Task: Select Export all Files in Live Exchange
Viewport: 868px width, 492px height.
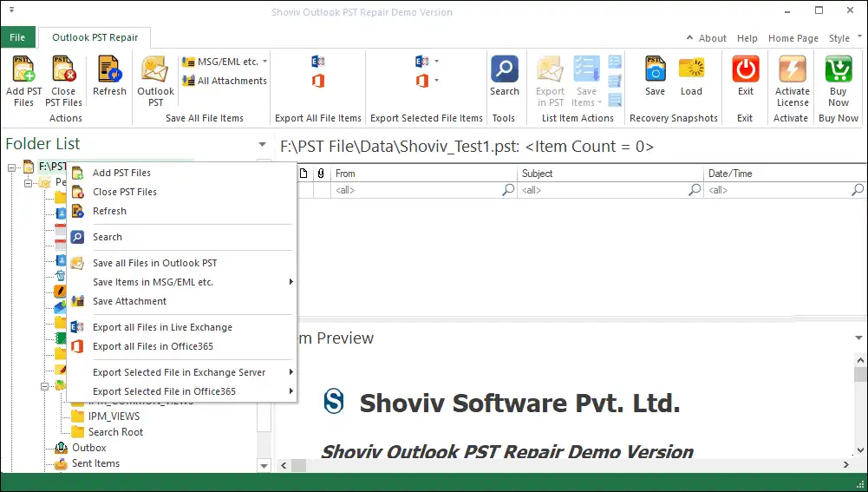Action: pyautogui.click(x=181, y=327)
